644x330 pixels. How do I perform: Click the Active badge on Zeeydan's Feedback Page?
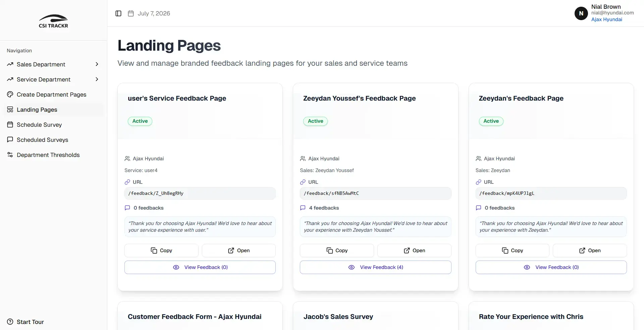point(491,121)
